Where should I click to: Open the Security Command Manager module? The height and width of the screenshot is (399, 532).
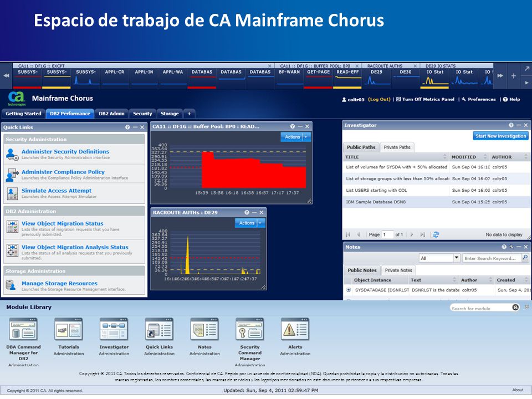250,341
